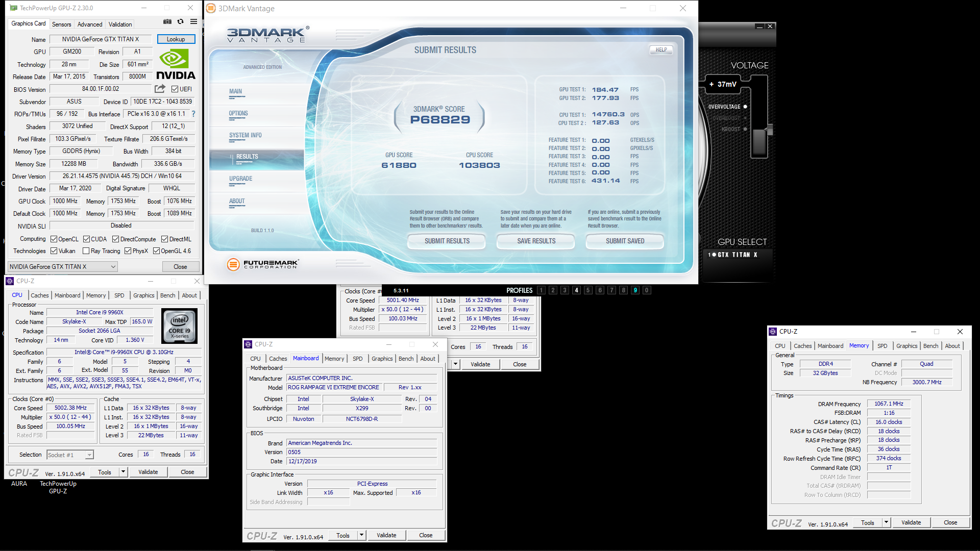Click the +37mV voltage value display

(723, 84)
